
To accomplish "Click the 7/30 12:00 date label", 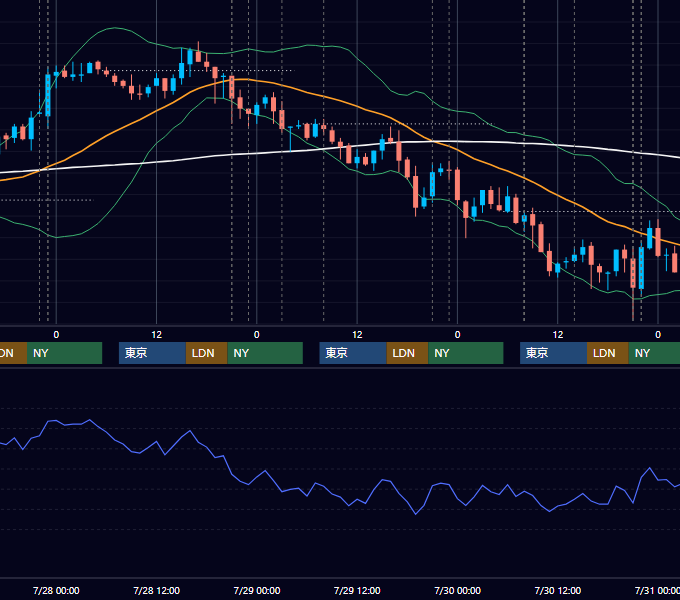I will click(558, 590).
